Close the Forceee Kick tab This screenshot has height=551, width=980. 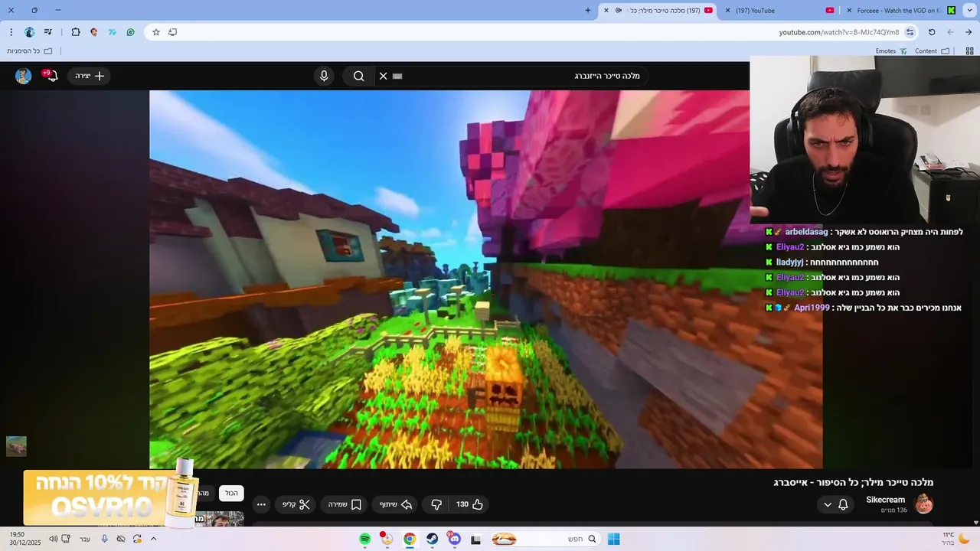(849, 11)
